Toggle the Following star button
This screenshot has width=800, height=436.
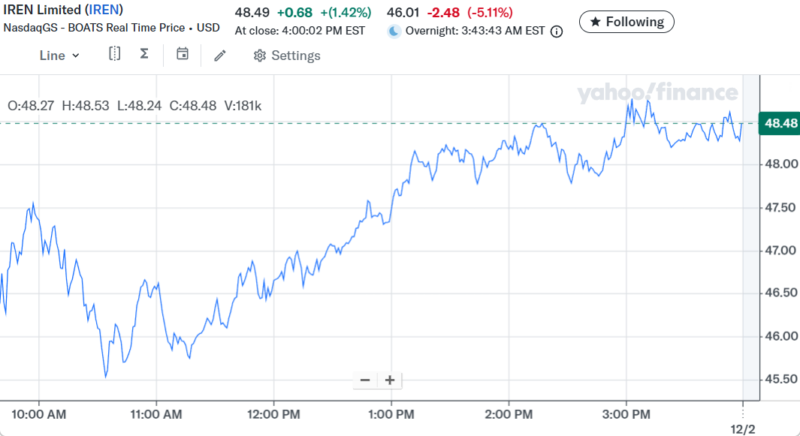coord(627,21)
